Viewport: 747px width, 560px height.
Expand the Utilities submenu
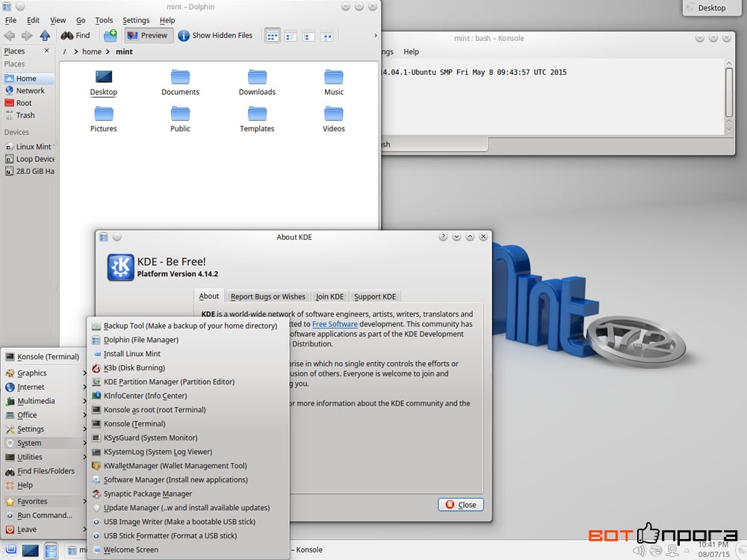(45, 457)
